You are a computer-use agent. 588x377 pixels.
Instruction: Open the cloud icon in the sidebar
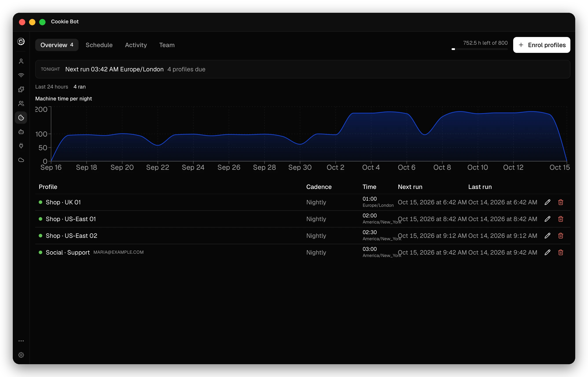pyautogui.click(x=21, y=160)
